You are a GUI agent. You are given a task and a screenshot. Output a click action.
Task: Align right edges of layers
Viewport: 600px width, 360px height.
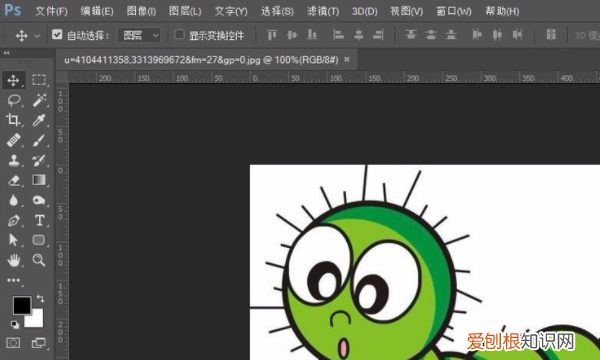click(378, 35)
